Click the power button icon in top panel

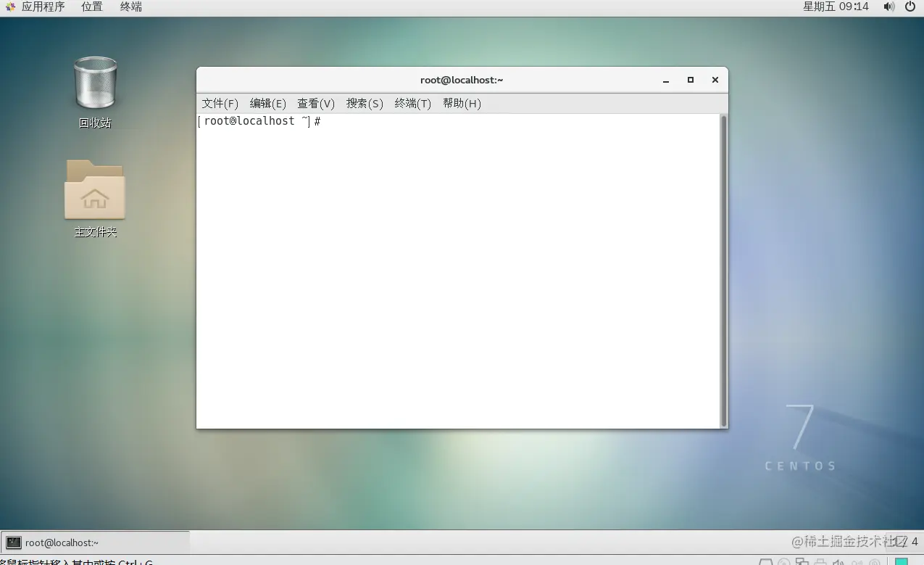tap(911, 7)
